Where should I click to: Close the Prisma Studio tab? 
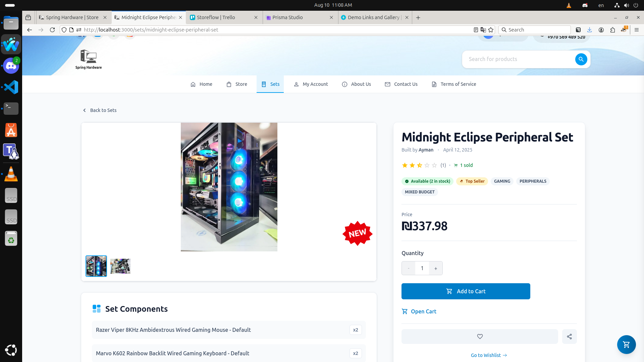[x=331, y=17]
